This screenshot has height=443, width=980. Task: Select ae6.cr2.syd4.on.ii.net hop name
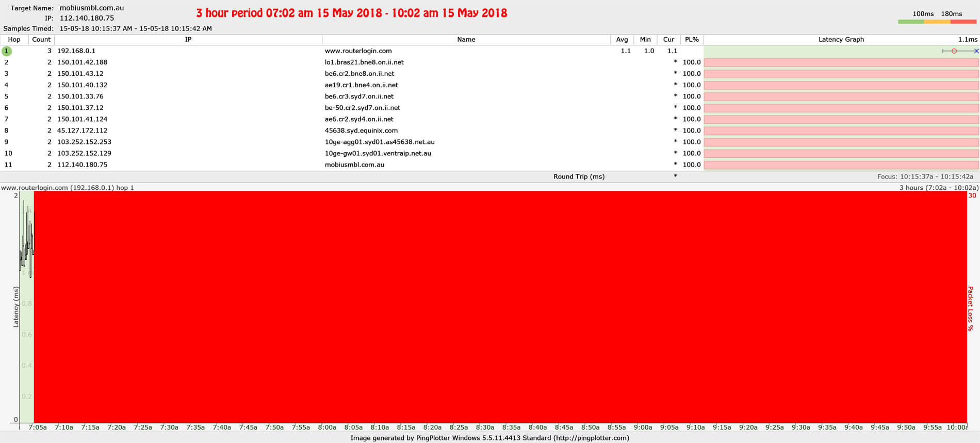point(359,119)
